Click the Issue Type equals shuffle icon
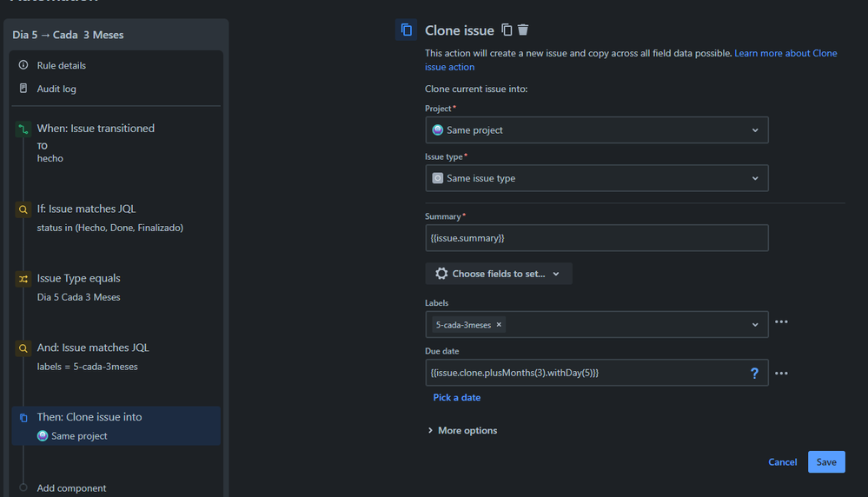Screen dimensions: 868x497 23,279
